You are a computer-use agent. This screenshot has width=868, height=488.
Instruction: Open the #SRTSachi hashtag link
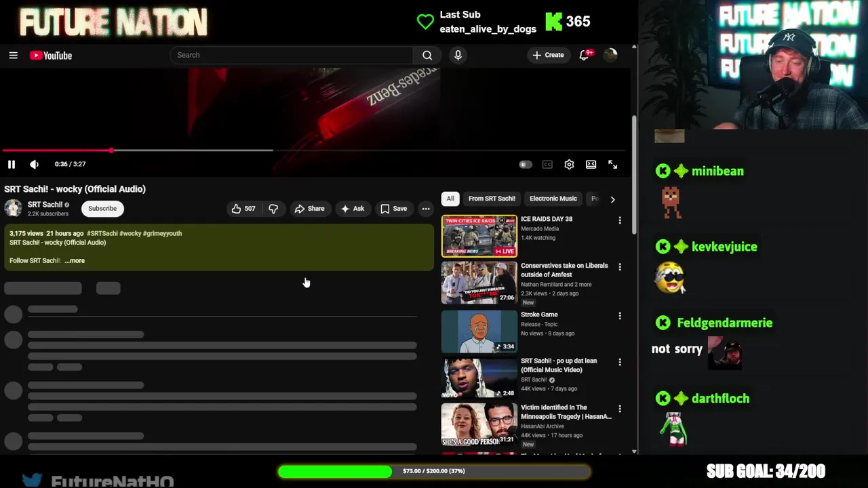click(102, 233)
